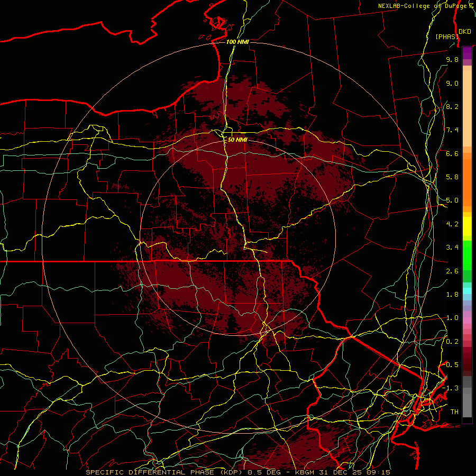Click the SPECIFIC DIFFERENTIAL PHASE caption text
The image size is (476, 476).
151,472
